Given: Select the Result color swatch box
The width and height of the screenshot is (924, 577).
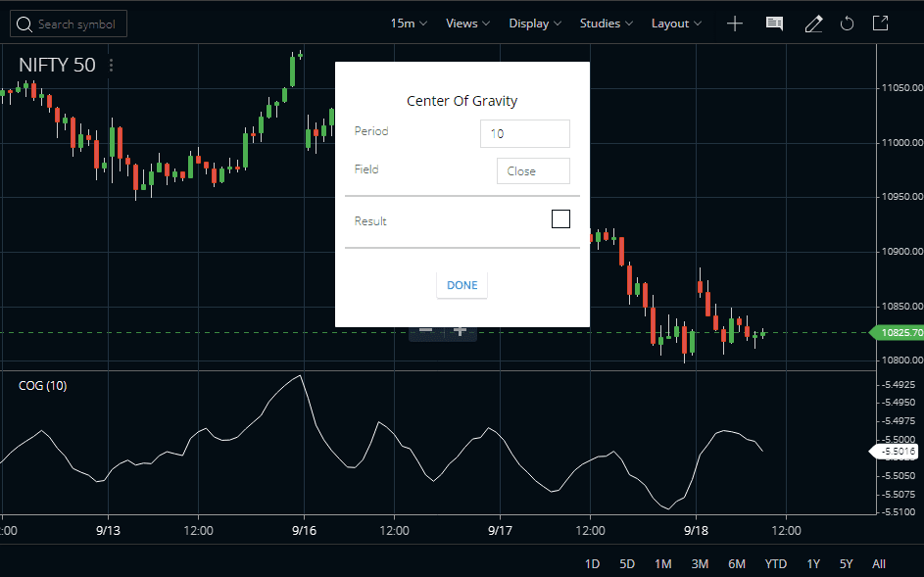Looking at the screenshot, I should click(560, 218).
